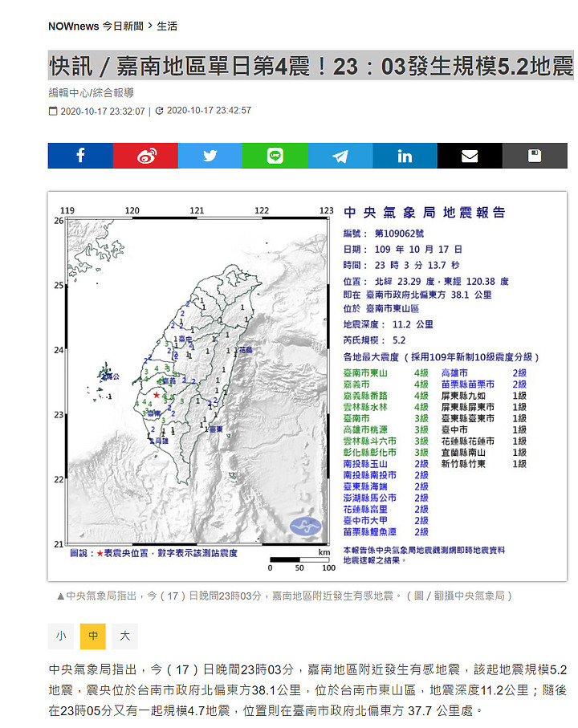The width and height of the screenshot is (578, 728).
Task: Click update time 2020-10-17 23:42:57
Action: click(209, 111)
